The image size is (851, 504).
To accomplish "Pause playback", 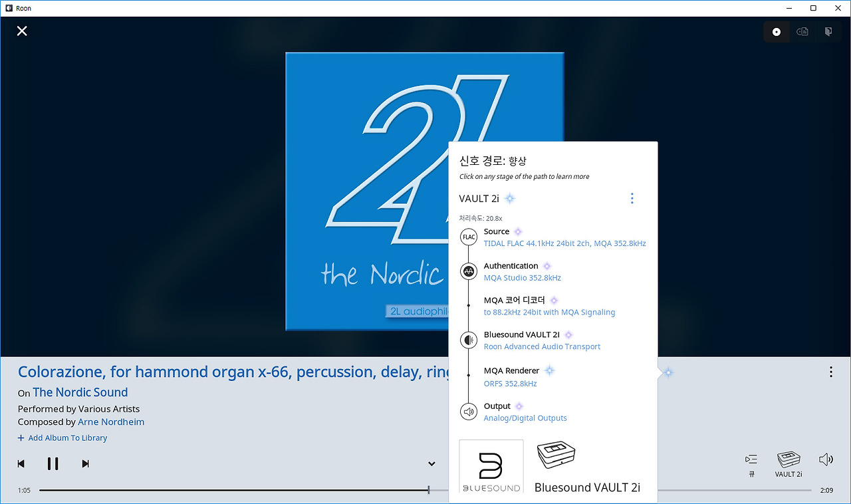I will pyautogui.click(x=53, y=463).
